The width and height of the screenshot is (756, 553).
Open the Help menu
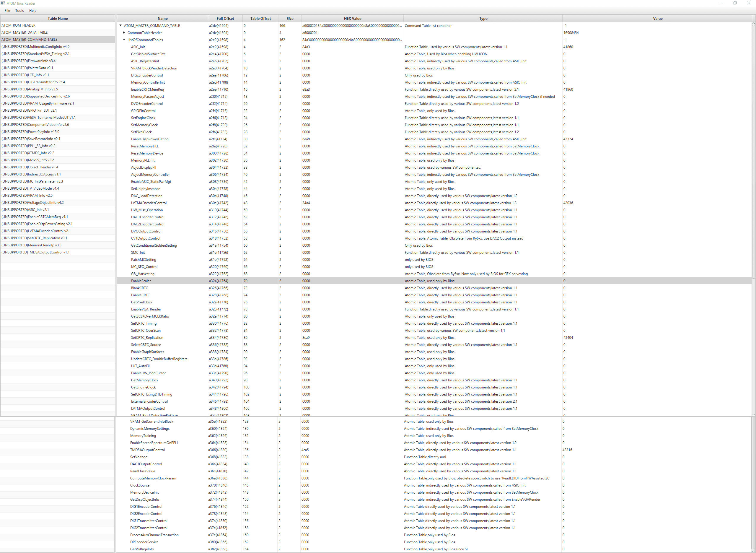[33, 10]
